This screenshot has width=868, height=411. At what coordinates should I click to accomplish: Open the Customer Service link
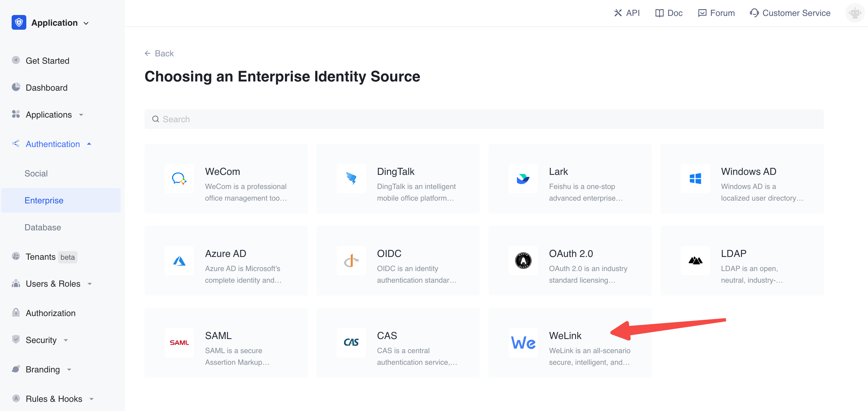pyautogui.click(x=790, y=13)
